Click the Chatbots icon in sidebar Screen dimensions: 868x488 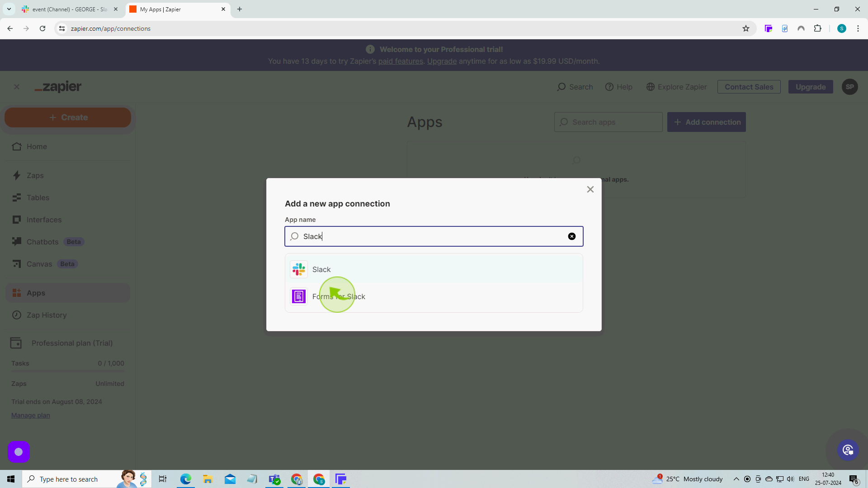[x=17, y=242]
